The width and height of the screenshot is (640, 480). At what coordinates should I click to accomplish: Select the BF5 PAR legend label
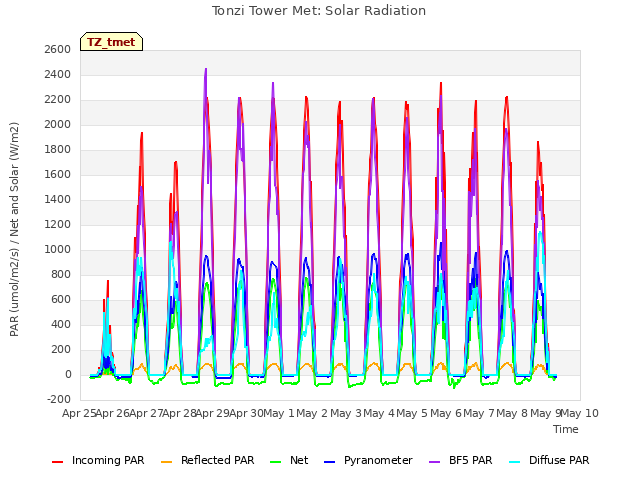point(471,460)
